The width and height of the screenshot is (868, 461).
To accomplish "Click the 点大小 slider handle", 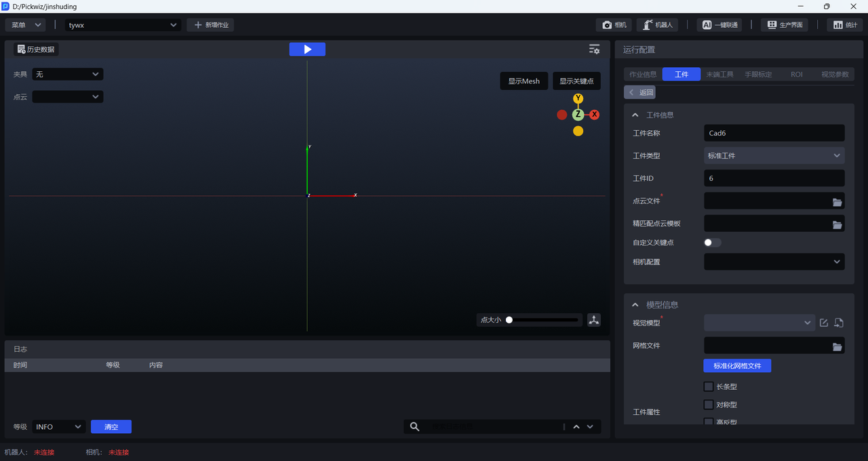I will click(x=509, y=320).
